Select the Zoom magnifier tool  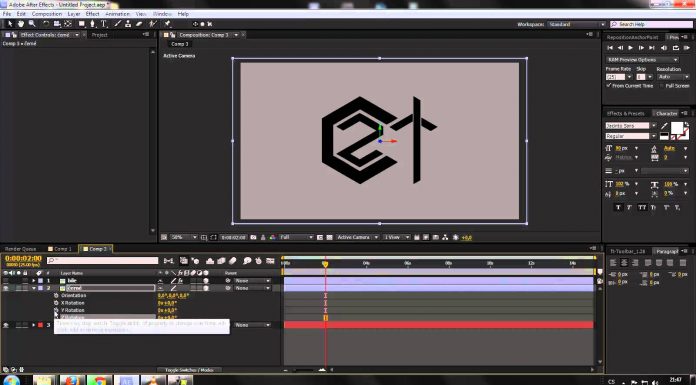(32, 24)
